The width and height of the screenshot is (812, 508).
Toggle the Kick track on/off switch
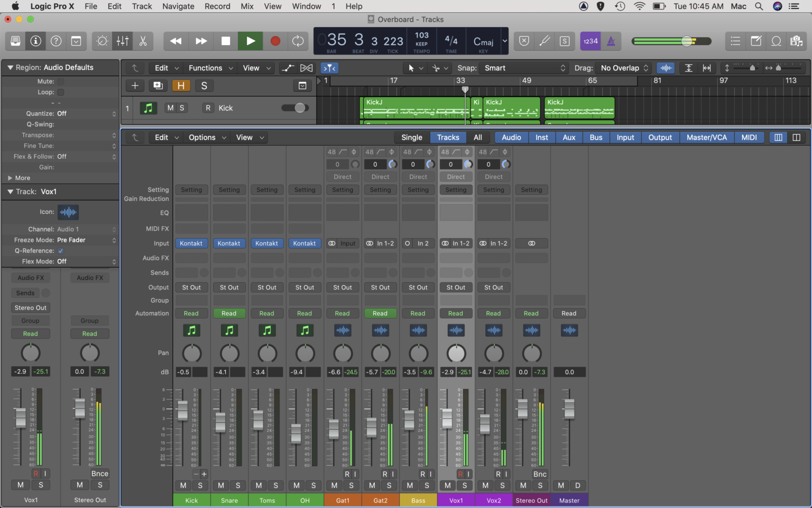click(294, 107)
